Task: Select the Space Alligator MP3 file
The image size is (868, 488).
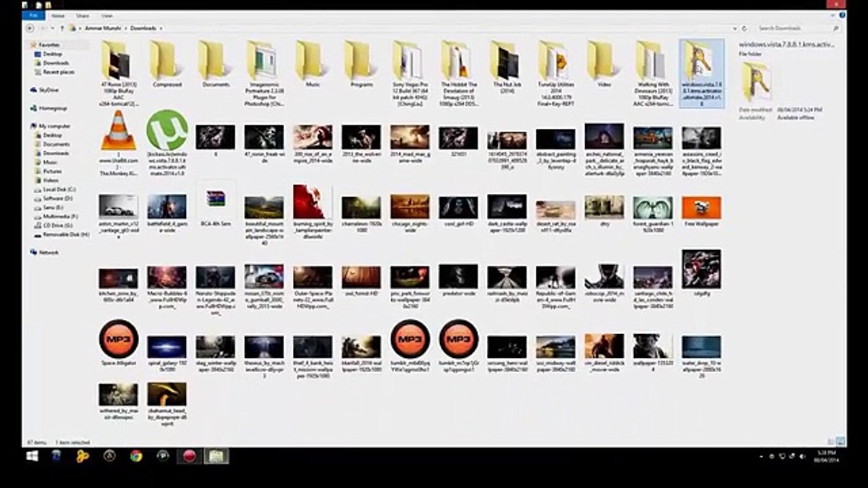Action: click(118, 344)
